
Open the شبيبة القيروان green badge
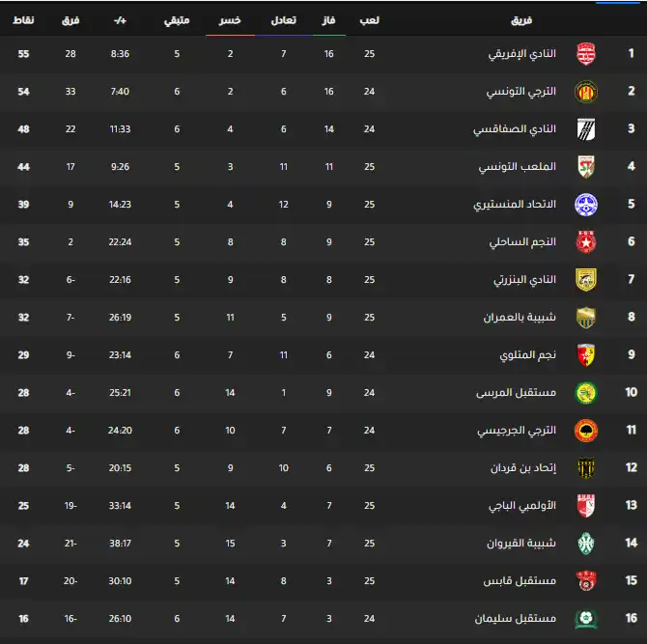pyautogui.click(x=586, y=544)
